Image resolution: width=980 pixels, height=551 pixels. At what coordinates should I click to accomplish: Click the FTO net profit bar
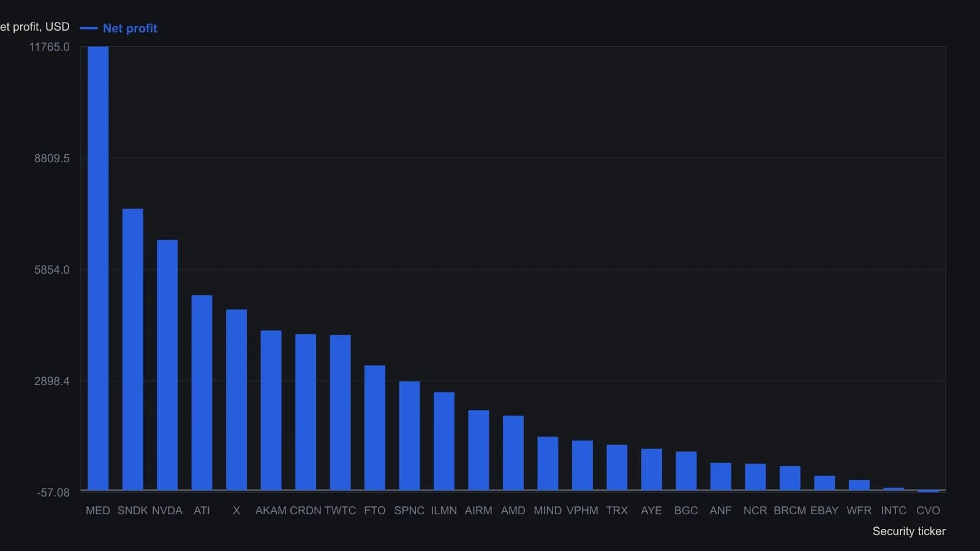(375, 428)
